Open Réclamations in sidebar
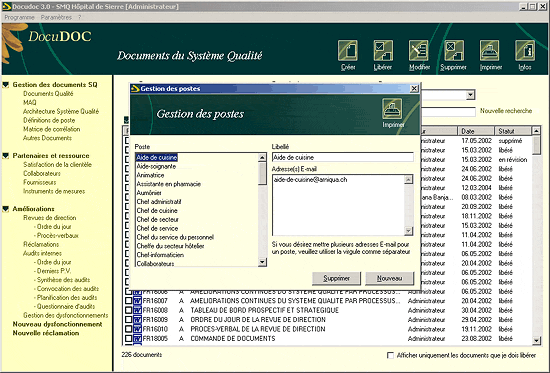Viewport: 550px width, 373px height. click(41, 244)
